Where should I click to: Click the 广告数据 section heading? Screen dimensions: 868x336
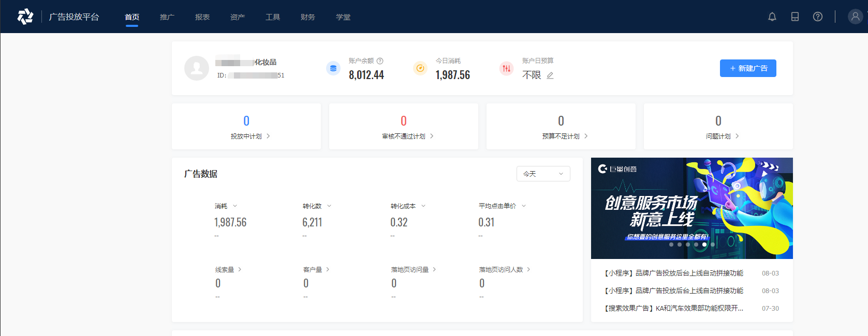coord(201,174)
